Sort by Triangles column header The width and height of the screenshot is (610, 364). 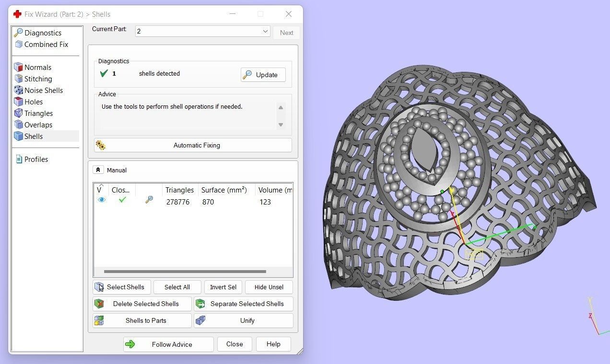[180, 190]
